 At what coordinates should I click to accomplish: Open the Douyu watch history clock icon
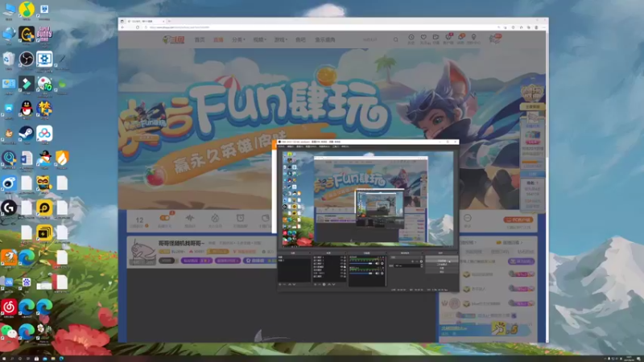(411, 39)
